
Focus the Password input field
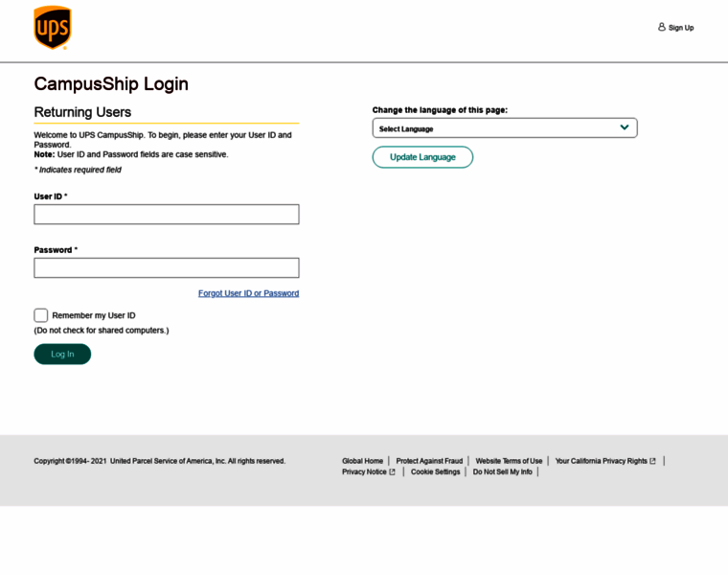point(167,268)
